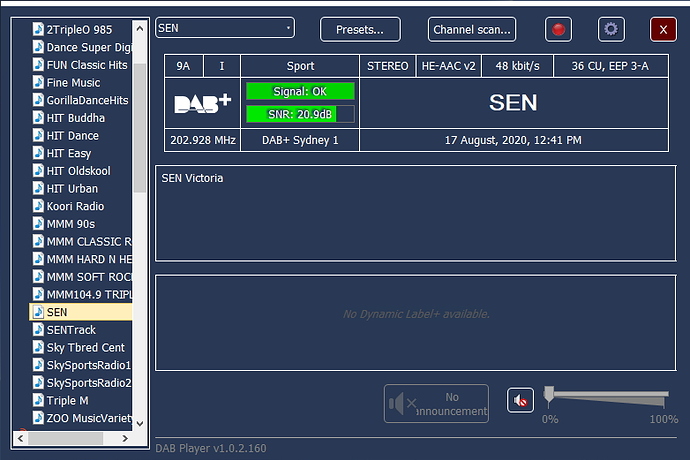Image resolution: width=690 pixels, height=460 pixels.
Task: Open settings via the gear icon
Action: [x=611, y=29]
